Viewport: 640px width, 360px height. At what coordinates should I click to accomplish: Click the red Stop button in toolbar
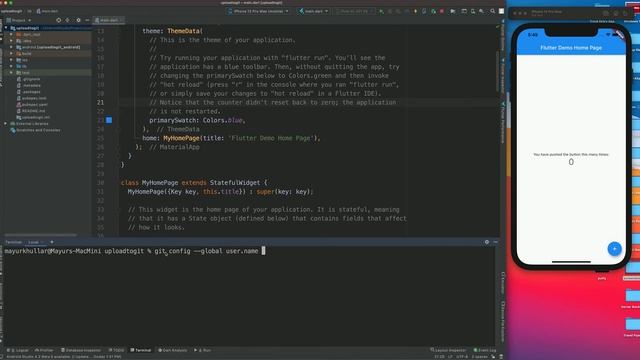point(442,11)
